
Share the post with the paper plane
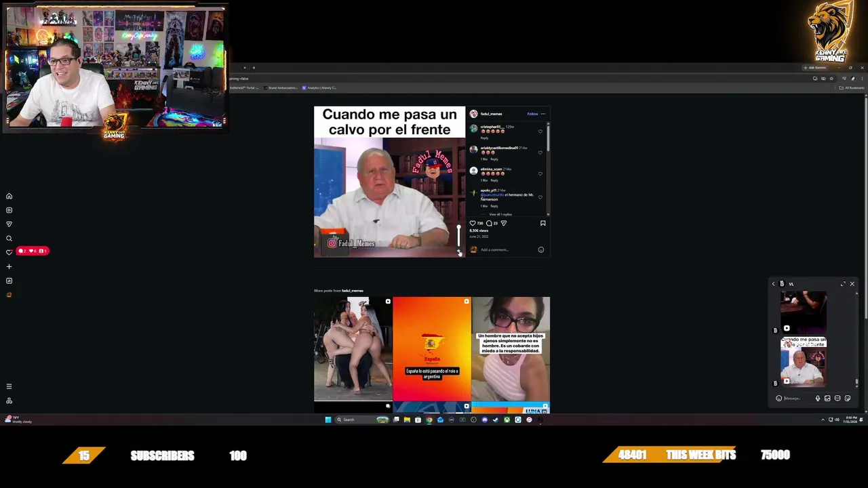point(503,223)
